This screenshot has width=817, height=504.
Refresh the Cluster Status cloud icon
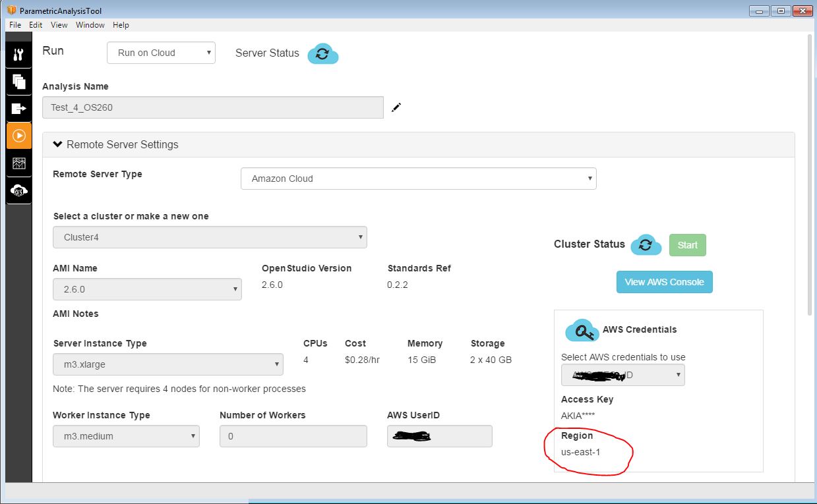pos(646,244)
